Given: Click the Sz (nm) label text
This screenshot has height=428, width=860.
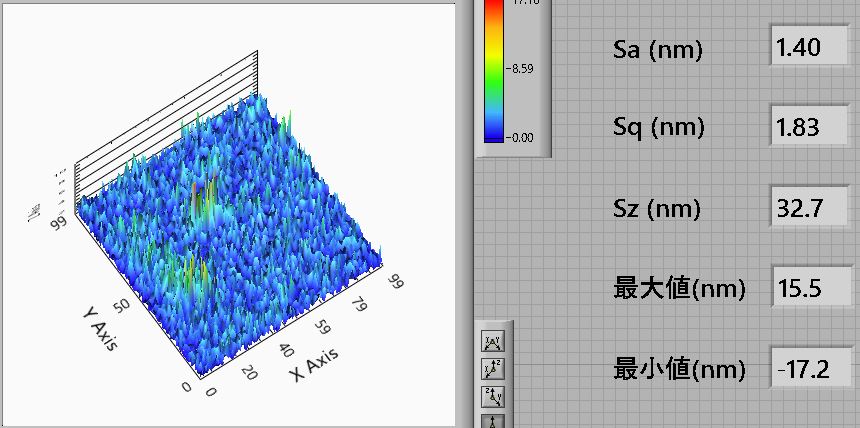Looking at the screenshot, I should [x=656, y=209].
